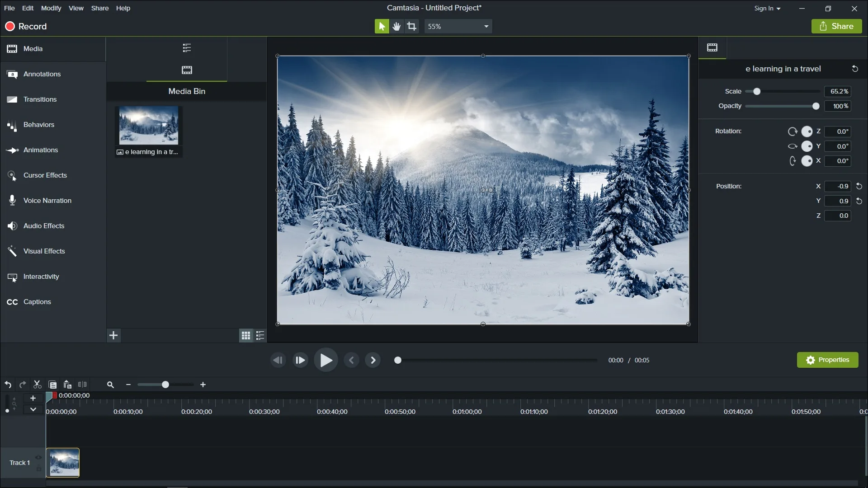This screenshot has height=488, width=868.
Task: Open the File menu
Action: coord(9,8)
